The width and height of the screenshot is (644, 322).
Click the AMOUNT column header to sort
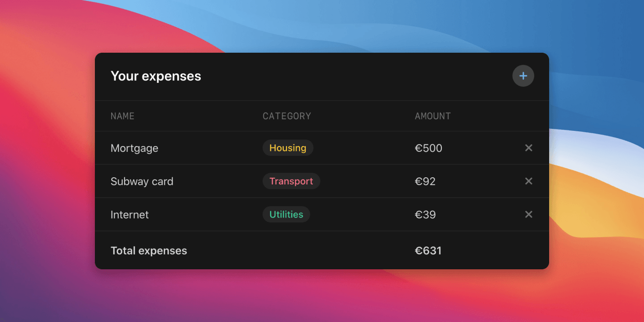click(433, 116)
